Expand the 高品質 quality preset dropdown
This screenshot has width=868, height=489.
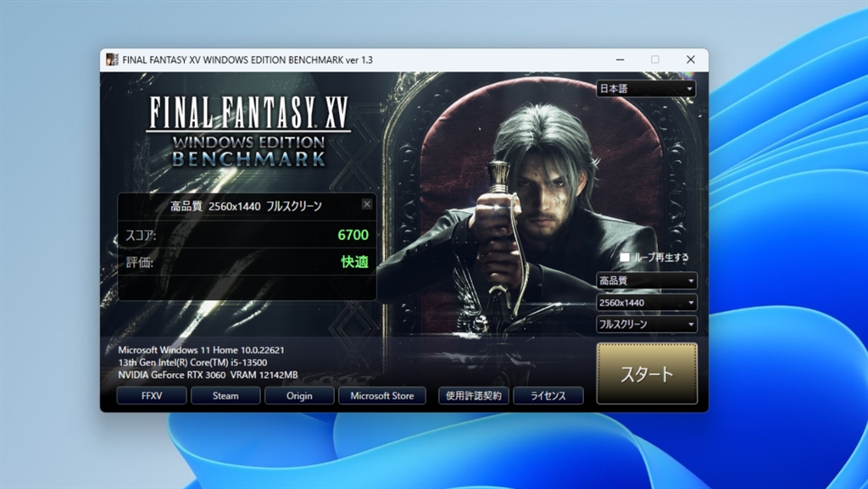pyautogui.click(x=646, y=281)
